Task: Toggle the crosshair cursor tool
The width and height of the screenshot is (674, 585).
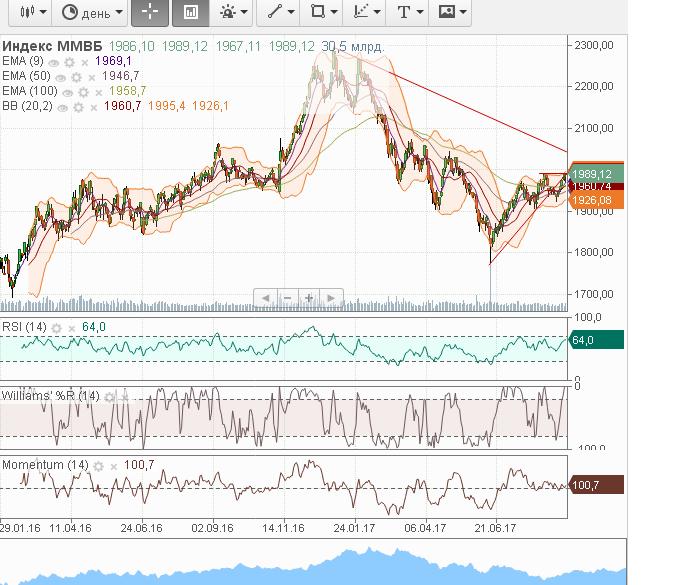Action: pyautogui.click(x=150, y=12)
